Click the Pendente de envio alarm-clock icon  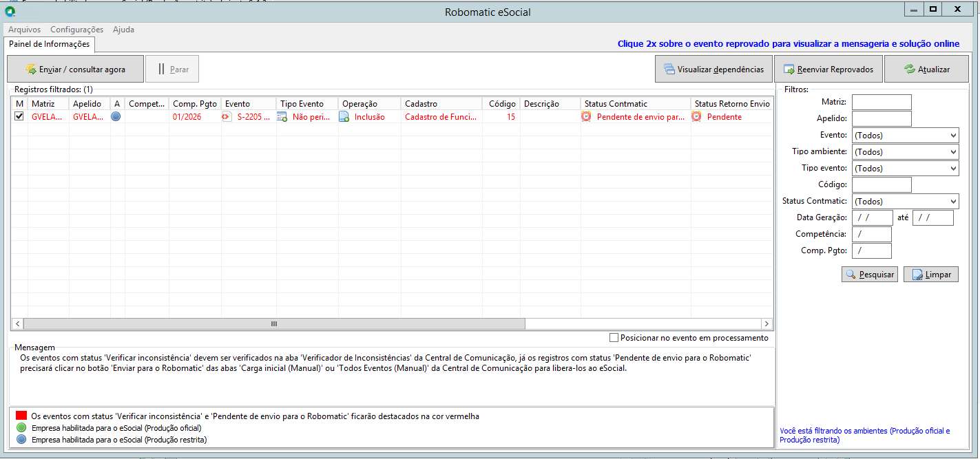[x=587, y=117]
